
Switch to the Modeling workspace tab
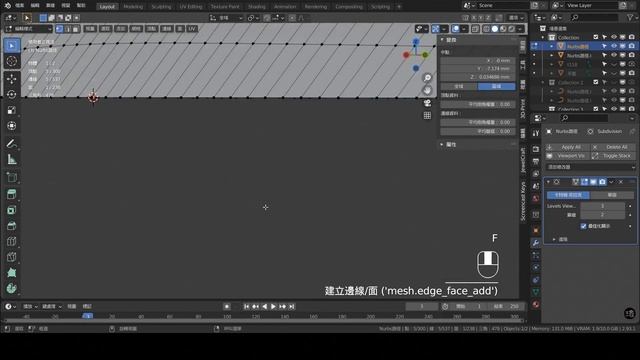(133, 7)
